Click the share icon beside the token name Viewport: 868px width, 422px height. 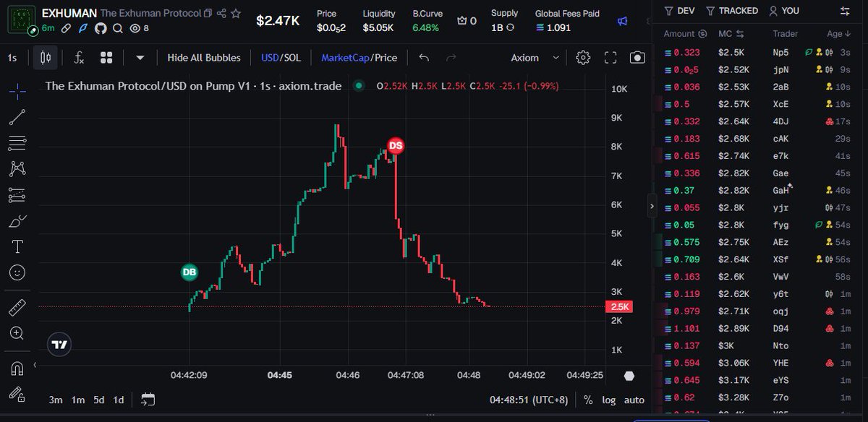coord(221,14)
